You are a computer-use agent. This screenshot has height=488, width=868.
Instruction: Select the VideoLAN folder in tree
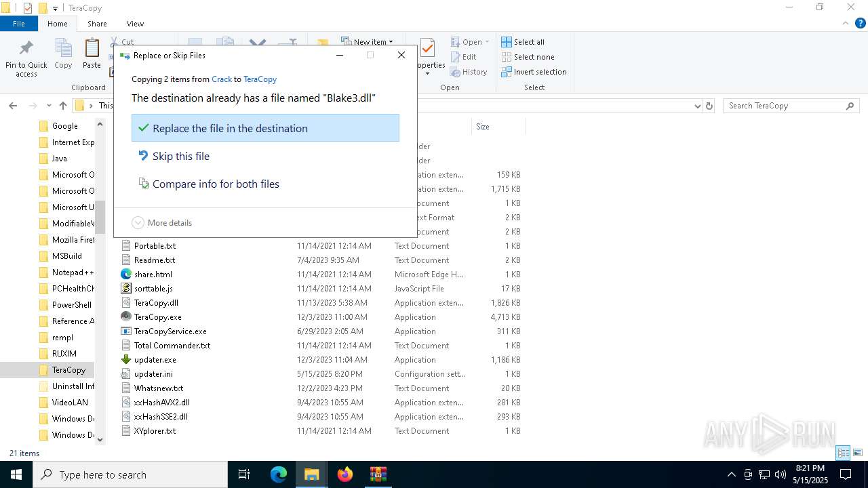[70, 403]
